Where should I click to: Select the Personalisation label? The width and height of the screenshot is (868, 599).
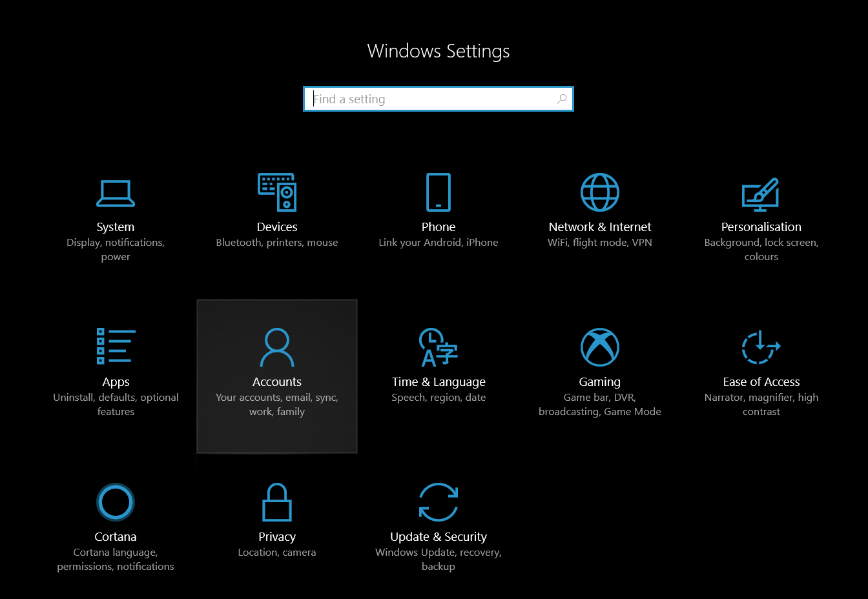coord(761,227)
